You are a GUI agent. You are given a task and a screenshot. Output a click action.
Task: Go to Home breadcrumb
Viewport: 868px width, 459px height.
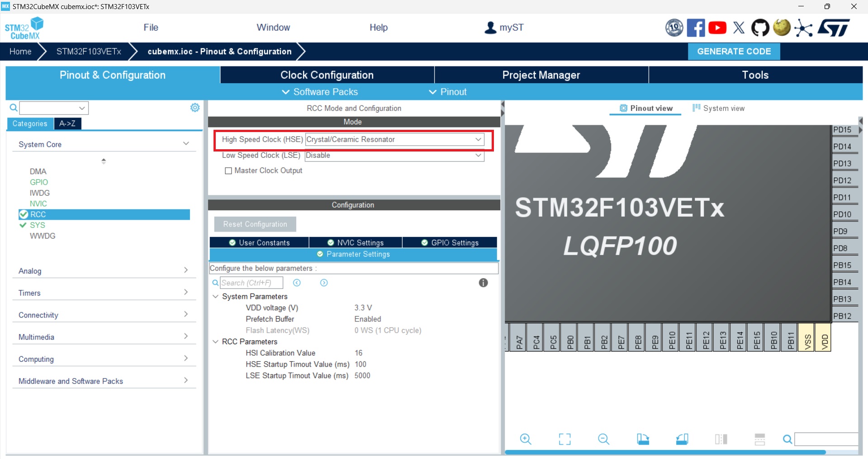(x=20, y=52)
